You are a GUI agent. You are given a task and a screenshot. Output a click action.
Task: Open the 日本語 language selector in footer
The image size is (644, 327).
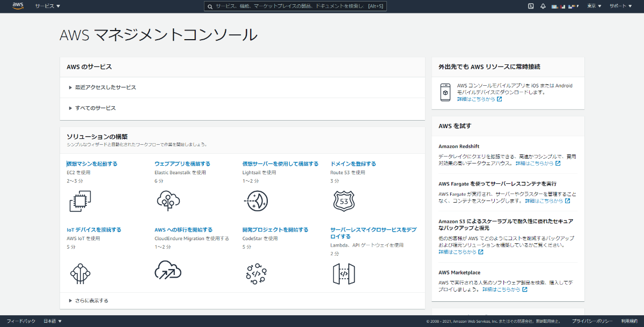pos(53,321)
